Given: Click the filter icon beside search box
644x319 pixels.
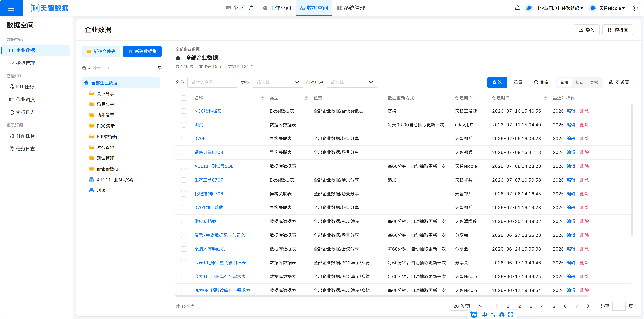Looking at the screenshot, I should 159,68.
